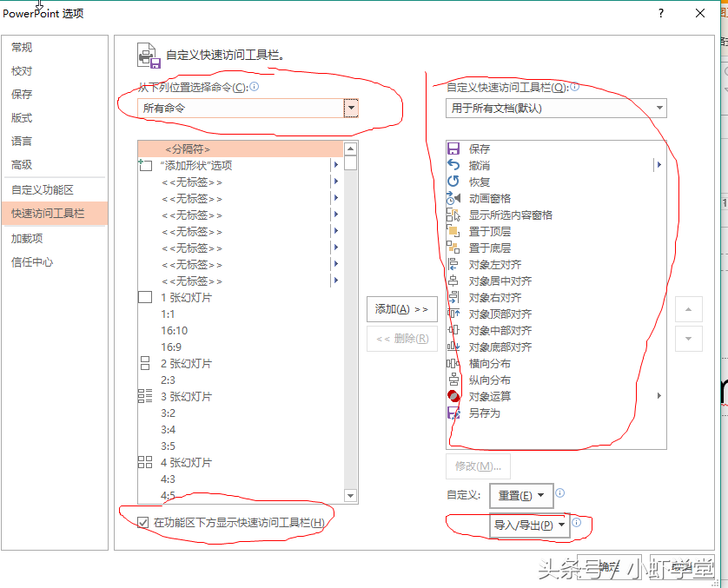Select the 恢复 redo icon
Screen dimensions: 728x588
453,182
